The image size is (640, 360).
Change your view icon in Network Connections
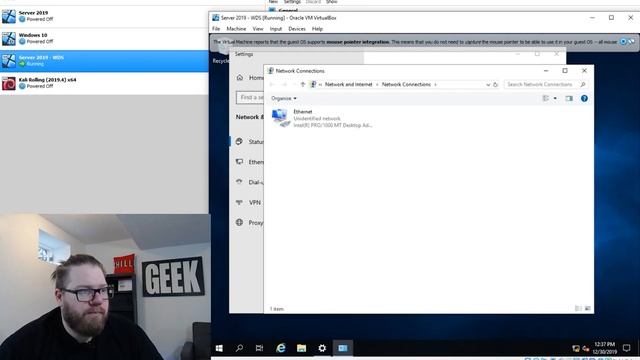545,98
